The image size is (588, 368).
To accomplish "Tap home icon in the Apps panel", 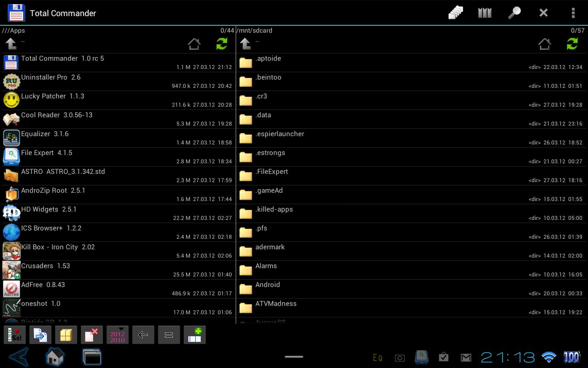I will [x=194, y=44].
